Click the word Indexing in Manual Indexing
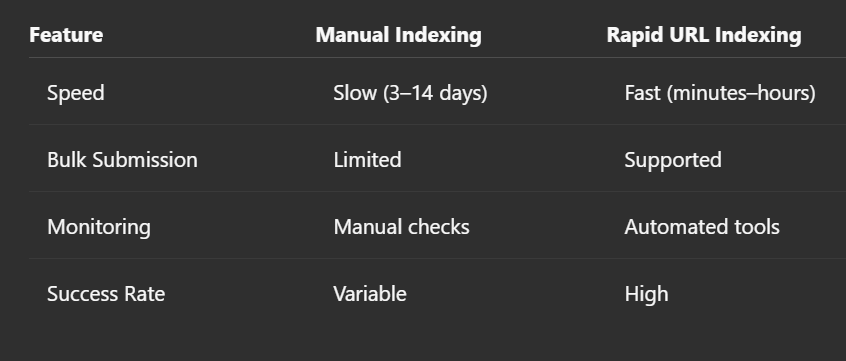This screenshot has width=846, height=361. click(438, 36)
